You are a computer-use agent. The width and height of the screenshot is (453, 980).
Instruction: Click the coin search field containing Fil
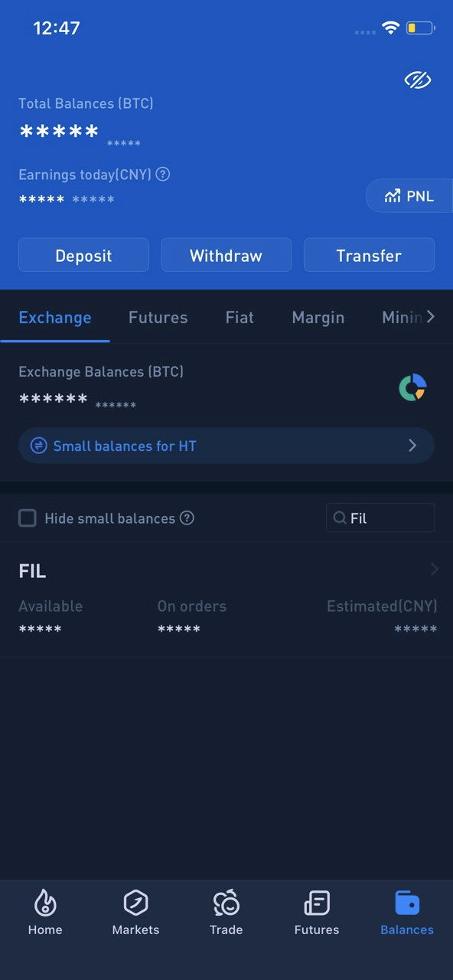click(x=380, y=518)
